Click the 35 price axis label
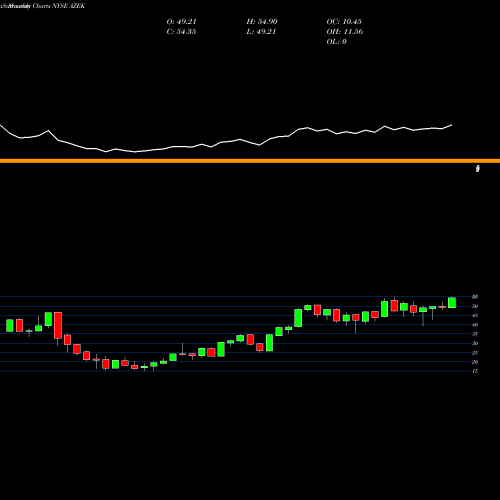 [x=475, y=334]
